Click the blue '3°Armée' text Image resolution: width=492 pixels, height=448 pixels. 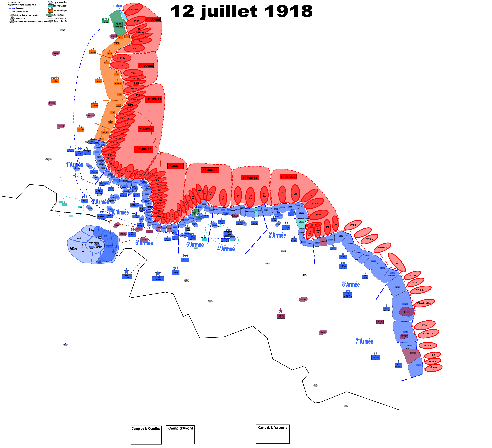tap(100, 202)
